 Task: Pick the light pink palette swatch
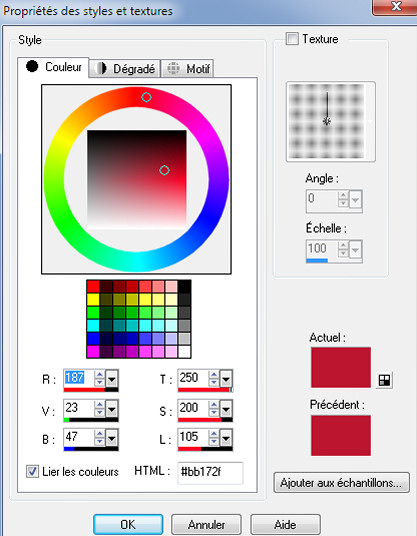[x=172, y=286]
